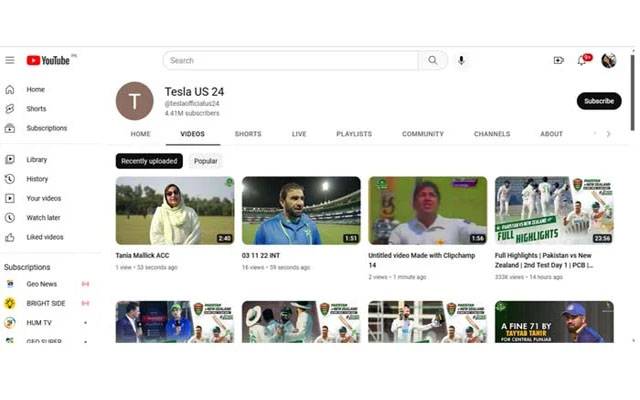
Task: Click the Library sidebar icon
Action: tap(10, 160)
